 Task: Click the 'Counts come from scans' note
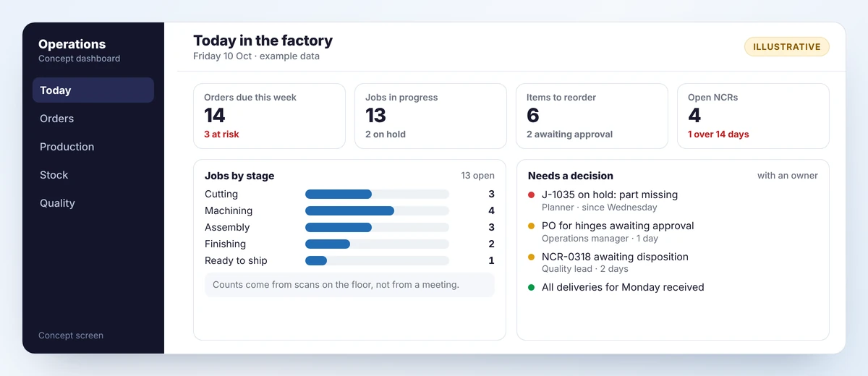pos(349,285)
